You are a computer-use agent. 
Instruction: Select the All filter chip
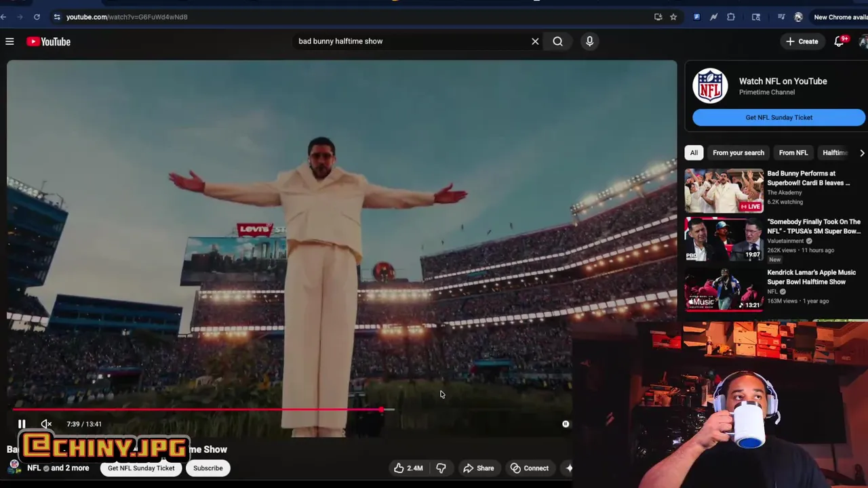pyautogui.click(x=694, y=152)
